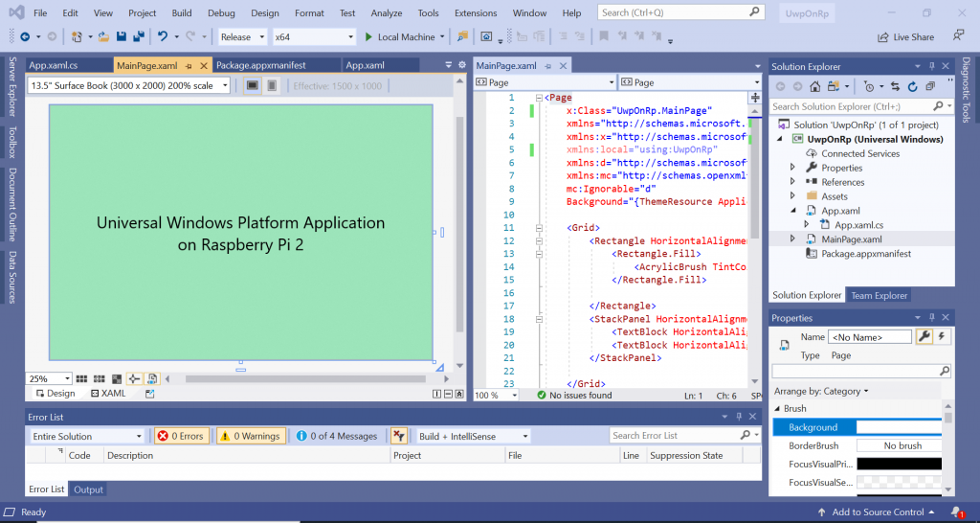Viewport: 980px width, 523px height.
Task: Click the FocusVisualPrimaryBrush black swatch
Action: point(899,465)
